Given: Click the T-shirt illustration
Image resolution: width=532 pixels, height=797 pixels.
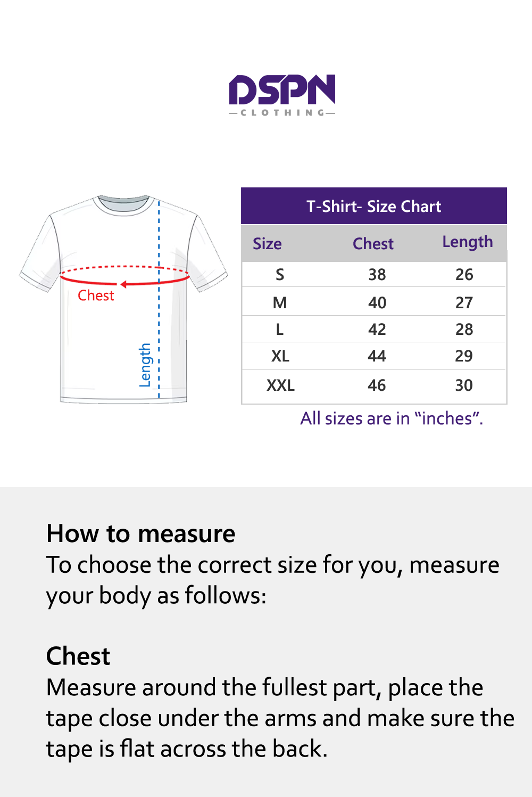Looking at the screenshot, I should click(123, 299).
